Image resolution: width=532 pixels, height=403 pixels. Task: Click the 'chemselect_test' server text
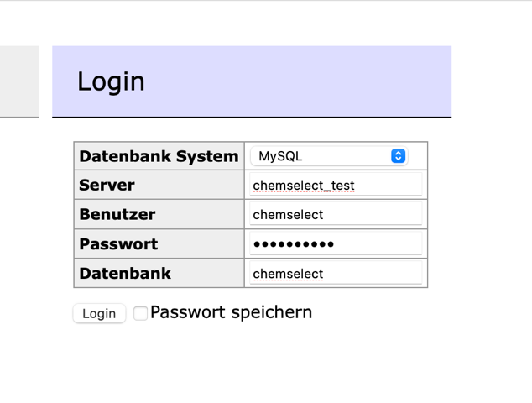(303, 186)
